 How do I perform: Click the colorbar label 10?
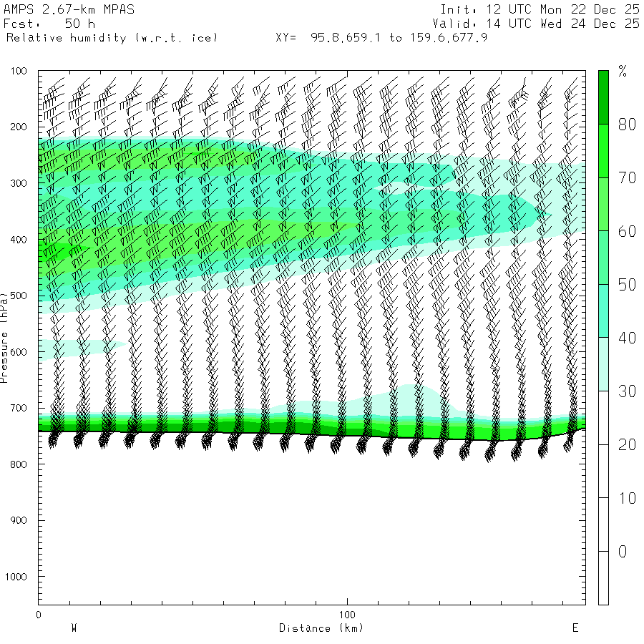pyautogui.click(x=627, y=498)
